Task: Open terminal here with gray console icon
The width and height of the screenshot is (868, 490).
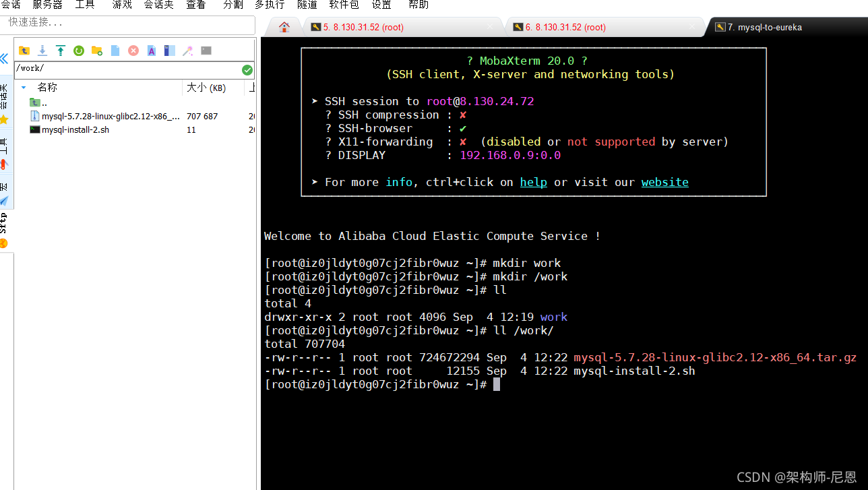Action: pyautogui.click(x=206, y=51)
